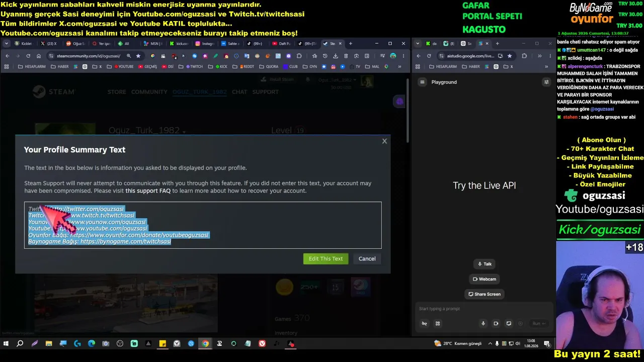644x362 pixels.
Task: Open File Explorer from the taskbar
Action: (49, 344)
